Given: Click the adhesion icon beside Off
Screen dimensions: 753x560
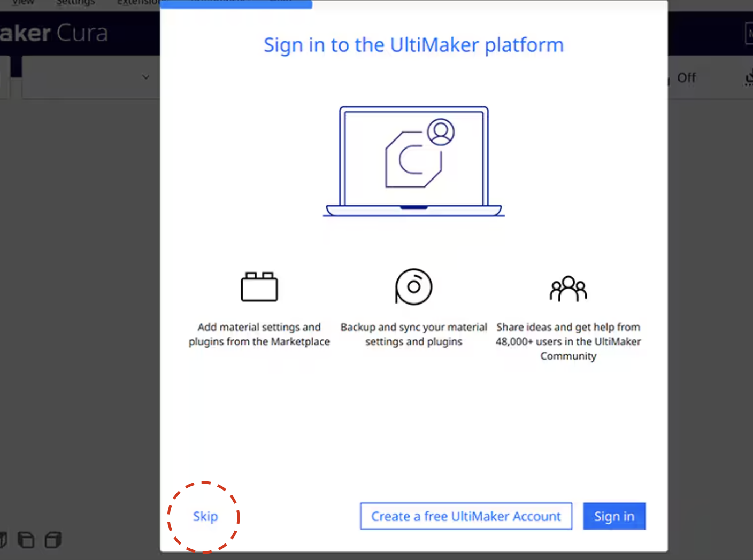Looking at the screenshot, I should (748, 79).
